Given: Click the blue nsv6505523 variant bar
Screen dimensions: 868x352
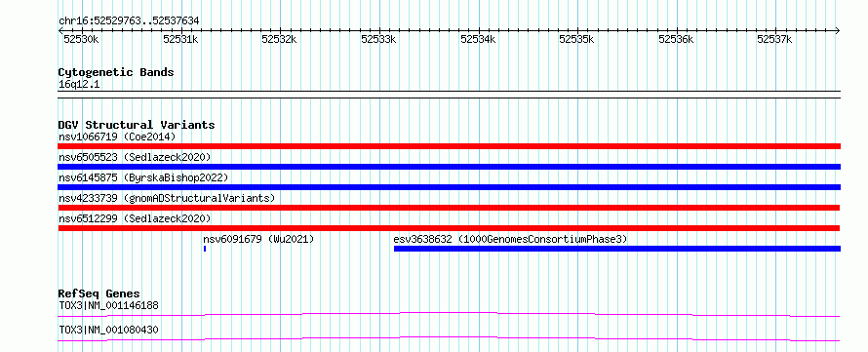Looking at the screenshot, I should point(449,167).
